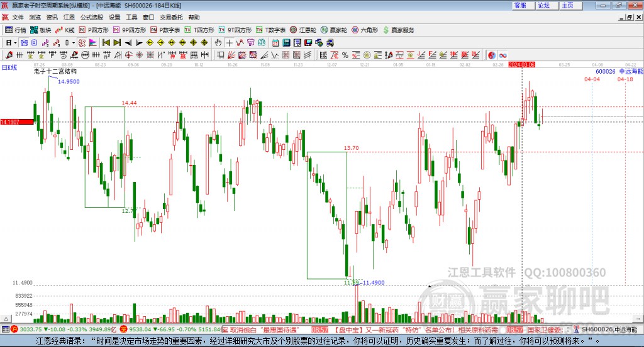Image resolution: width=644 pixels, height=347 pixels.
Task: Click the colorful flag icon in toolbar
Action: (x=93, y=43)
